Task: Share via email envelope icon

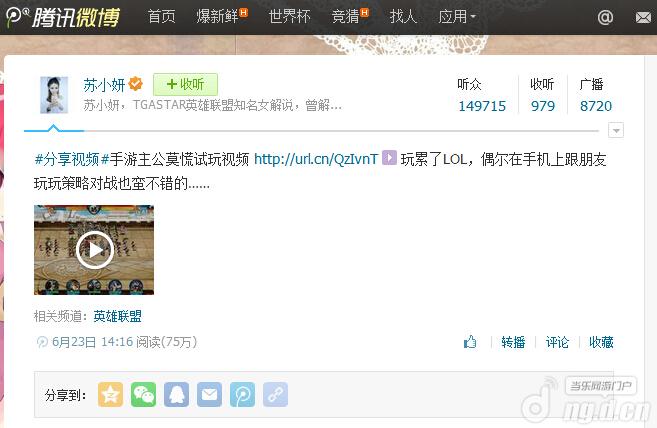Action: click(x=210, y=394)
